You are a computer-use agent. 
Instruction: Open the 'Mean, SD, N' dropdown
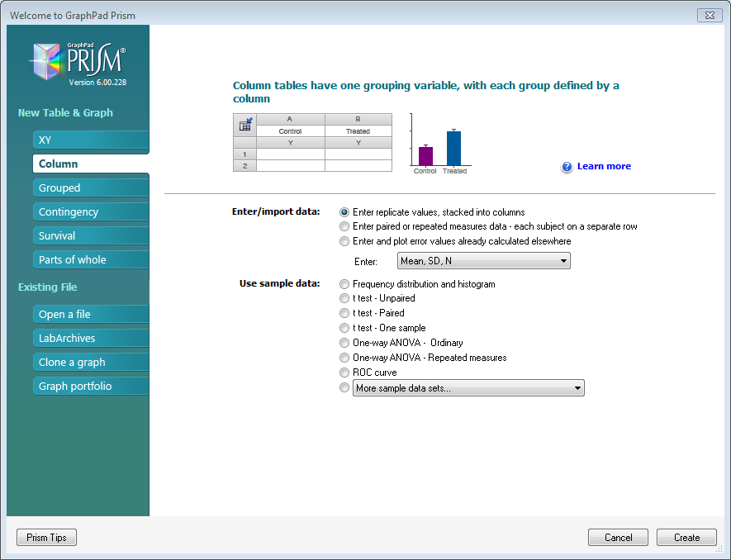click(x=483, y=261)
